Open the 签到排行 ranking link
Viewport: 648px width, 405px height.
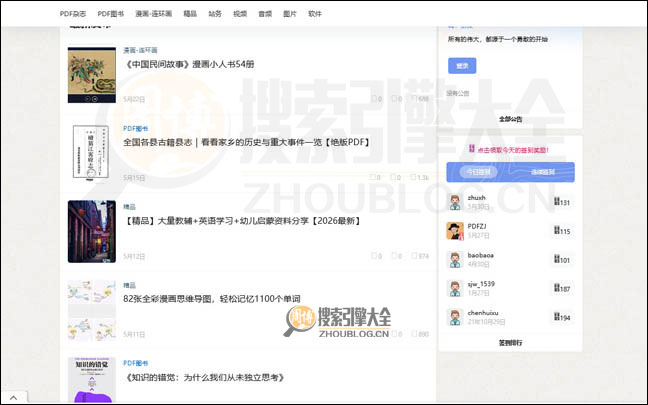(x=510, y=343)
